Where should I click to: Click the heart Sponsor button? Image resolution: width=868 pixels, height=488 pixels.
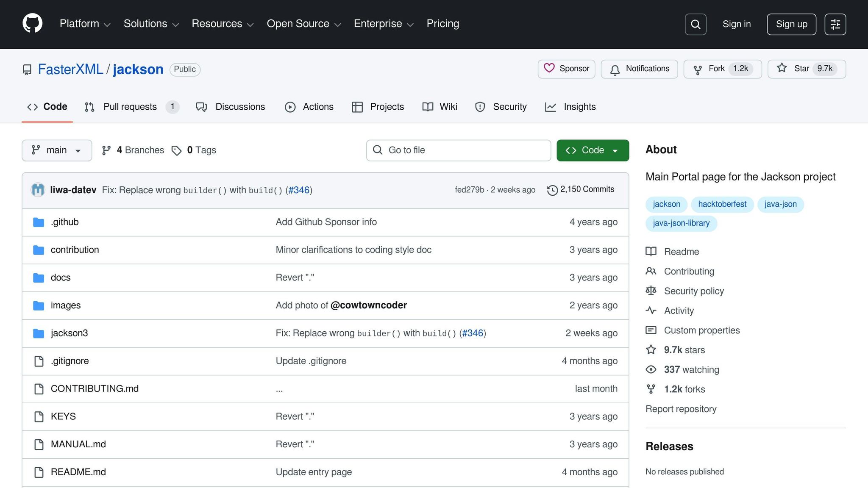point(566,69)
